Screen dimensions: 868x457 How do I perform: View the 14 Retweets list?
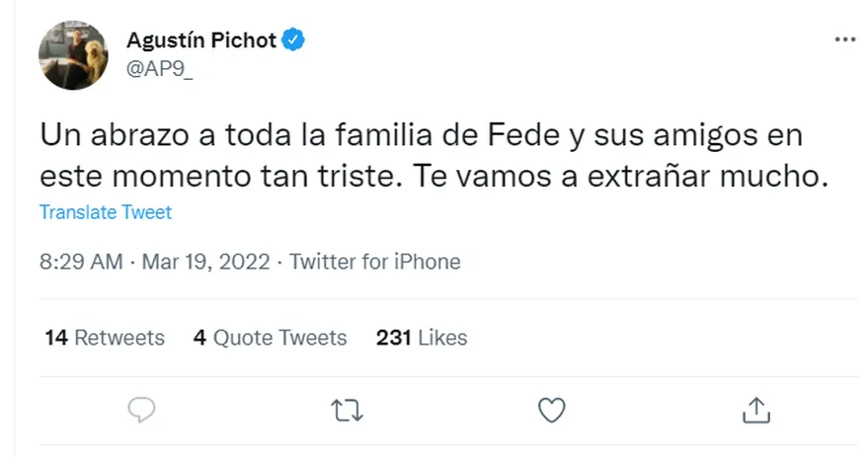105,338
